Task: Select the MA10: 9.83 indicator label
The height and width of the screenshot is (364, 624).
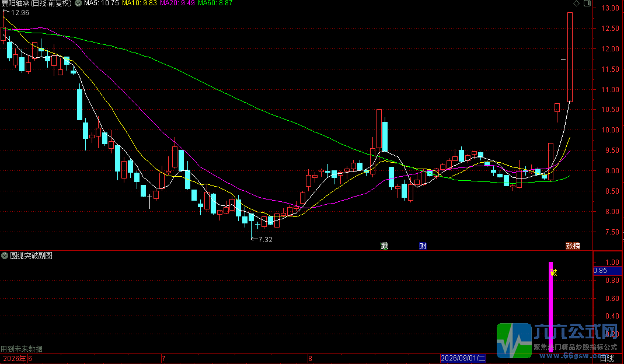Action: pos(140,3)
